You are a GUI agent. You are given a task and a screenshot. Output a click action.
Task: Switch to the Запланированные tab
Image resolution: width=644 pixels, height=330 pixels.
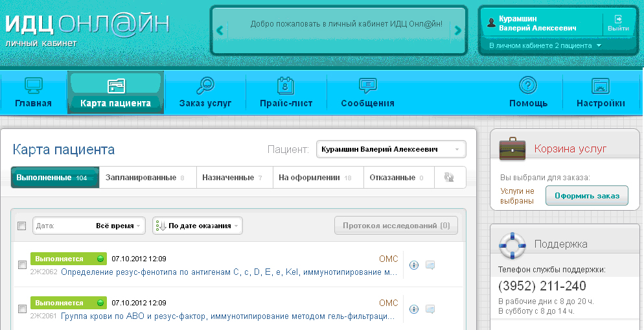(x=147, y=177)
